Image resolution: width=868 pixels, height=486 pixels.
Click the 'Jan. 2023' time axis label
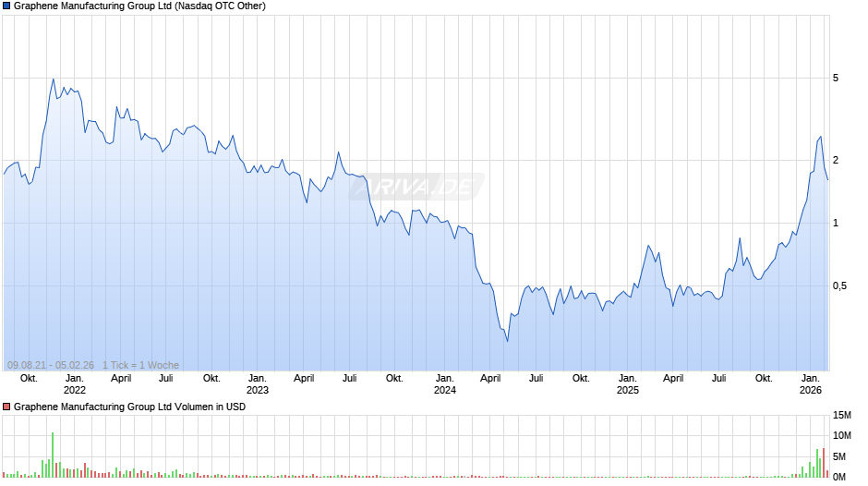pyautogui.click(x=258, y=384)
